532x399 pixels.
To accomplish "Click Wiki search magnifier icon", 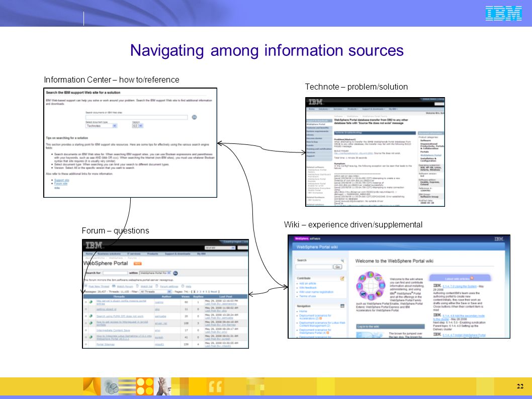I will [342, 261].
